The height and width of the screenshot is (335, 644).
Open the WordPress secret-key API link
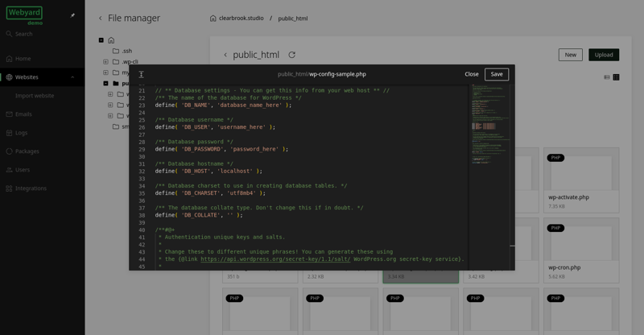coord(275,259)
